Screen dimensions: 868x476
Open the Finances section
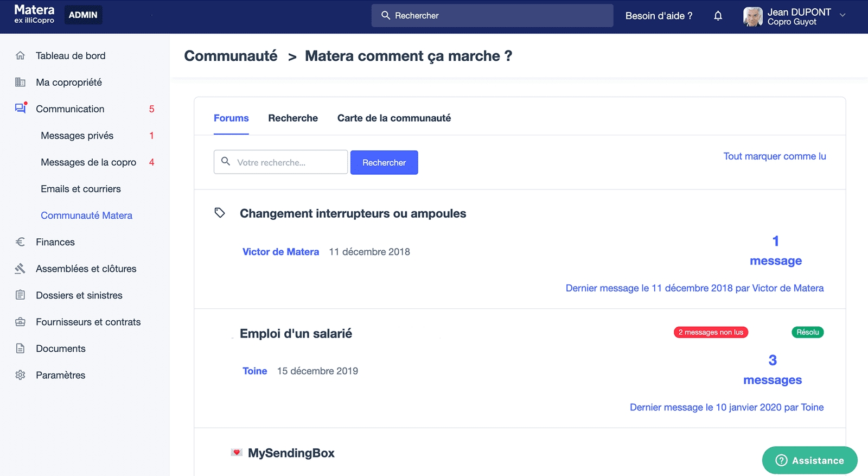55,242
